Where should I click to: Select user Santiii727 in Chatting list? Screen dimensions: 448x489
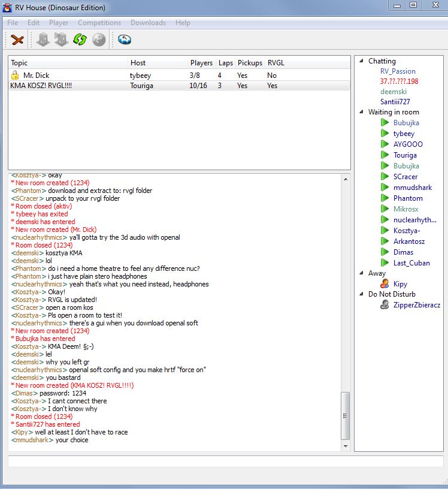coord(395,102)
